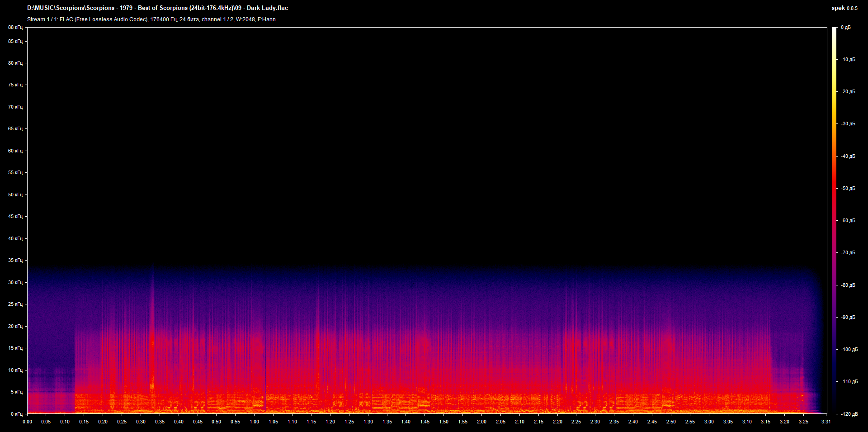This screenshot has width=868, height=432.
Task: Click the 35 кГц frequency label
Action: click(x=15, y=260)
